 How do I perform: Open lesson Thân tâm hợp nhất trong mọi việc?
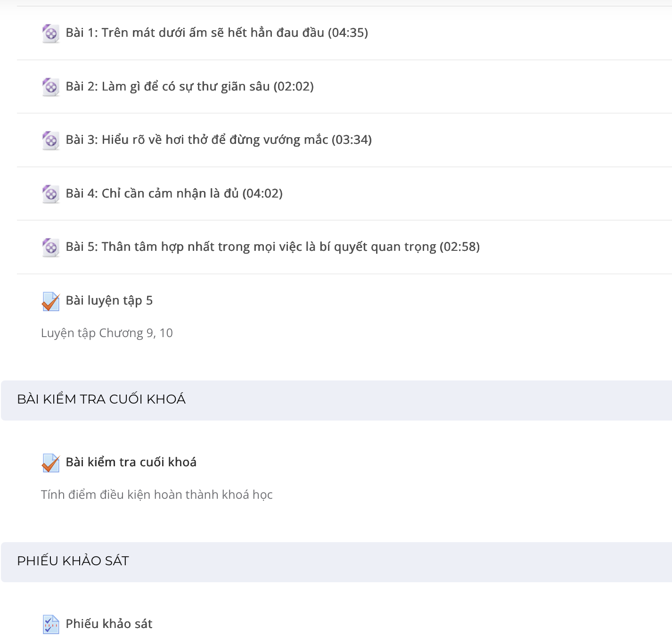[272, 247]
